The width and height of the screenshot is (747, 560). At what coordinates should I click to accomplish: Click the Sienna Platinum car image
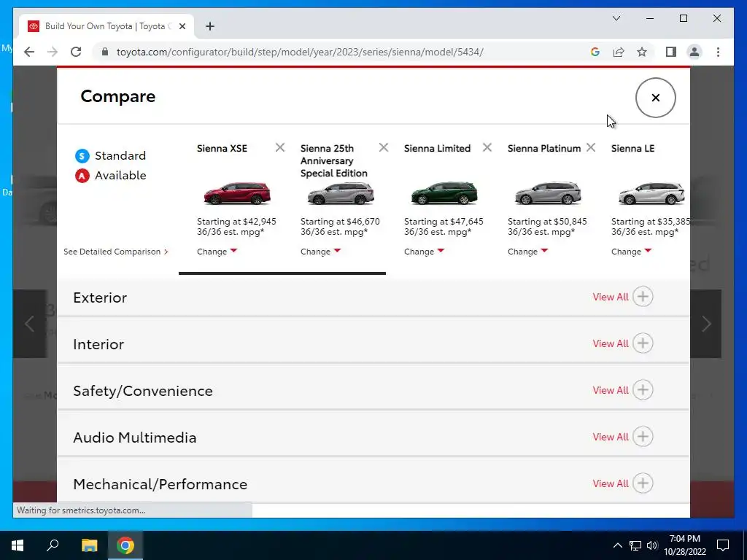pos(548,192)
